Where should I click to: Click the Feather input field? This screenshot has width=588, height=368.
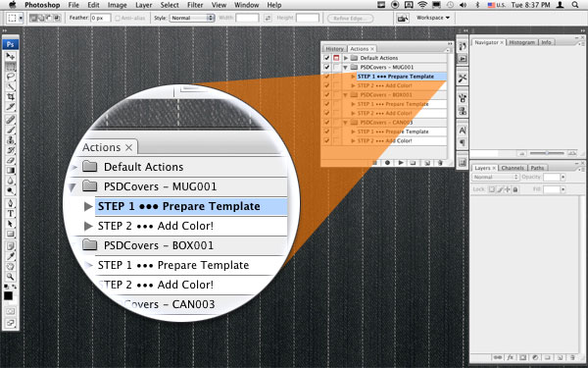click(101, 18)
